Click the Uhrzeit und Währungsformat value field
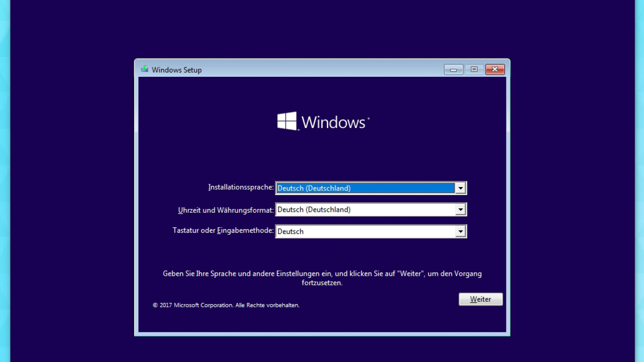The image size is (644, 362). pyautogui.click(x=365, y=210)
